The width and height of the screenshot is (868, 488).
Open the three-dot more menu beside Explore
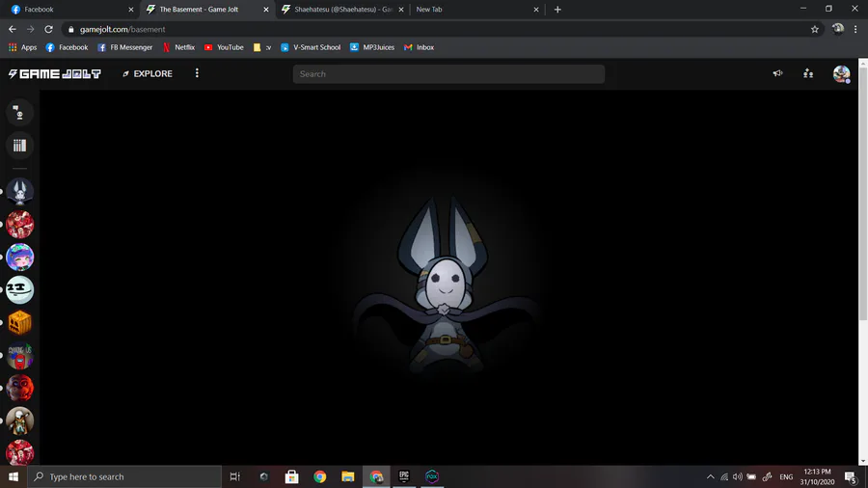pyautogui.click(x=197, y=73)
